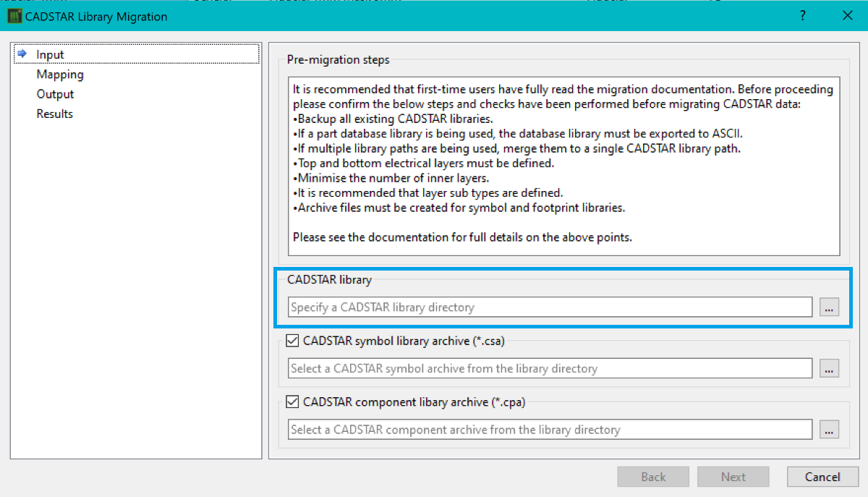Cancel the library migration wizard
Image resolution: width=868 pixels, height=497 pixels.
822,477
